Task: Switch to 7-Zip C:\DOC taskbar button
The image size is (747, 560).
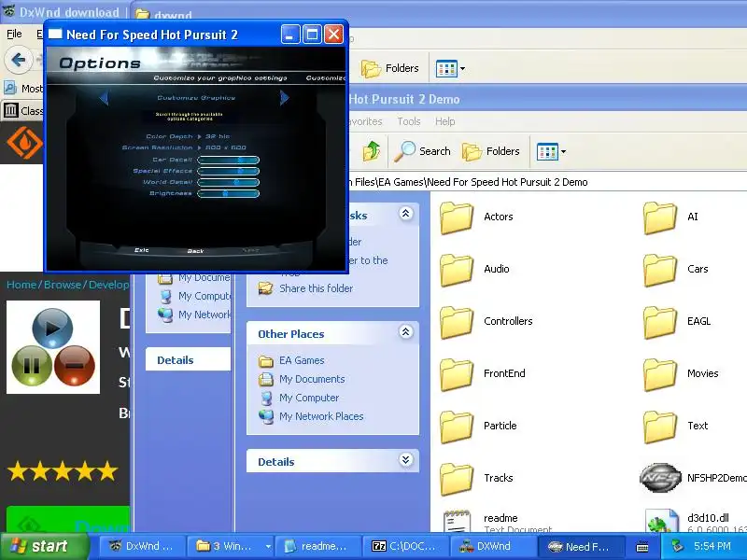Action: (405, 546)
